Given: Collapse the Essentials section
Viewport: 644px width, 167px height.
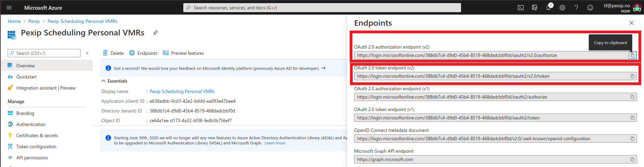Looking at the screenshot, I should [x=104, y=81].
